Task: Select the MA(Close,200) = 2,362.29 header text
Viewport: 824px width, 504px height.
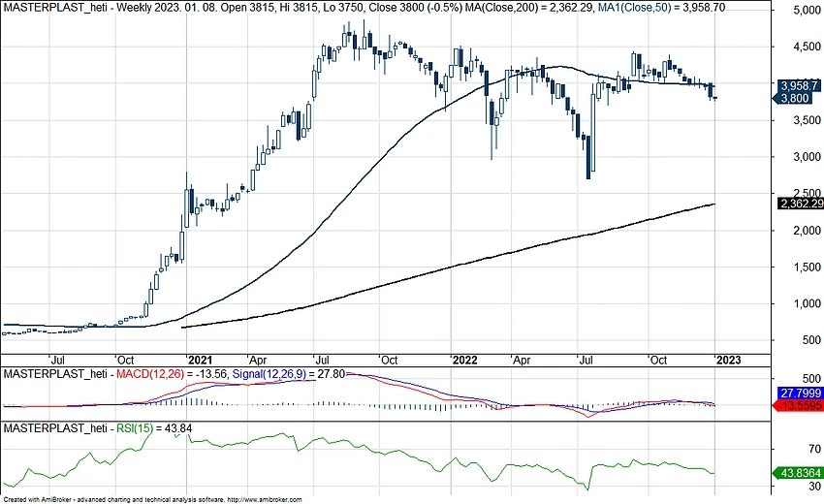Action: (x=531, y=8)
